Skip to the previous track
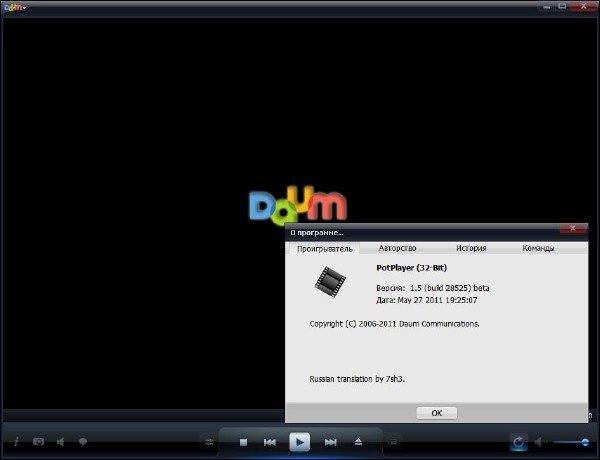Image resolution: width=600 pixels, height=460 pixels. pyautogui.click(x=270, y=441)
